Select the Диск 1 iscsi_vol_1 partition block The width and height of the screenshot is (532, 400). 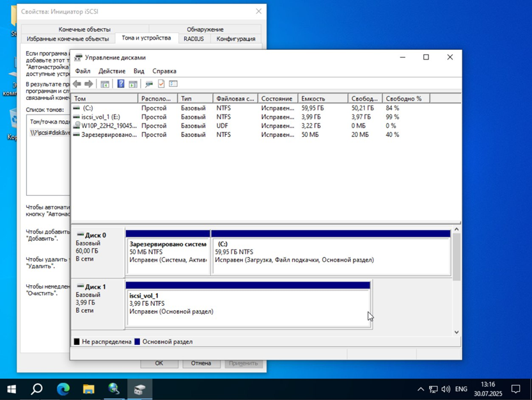(x=248, y=304)
